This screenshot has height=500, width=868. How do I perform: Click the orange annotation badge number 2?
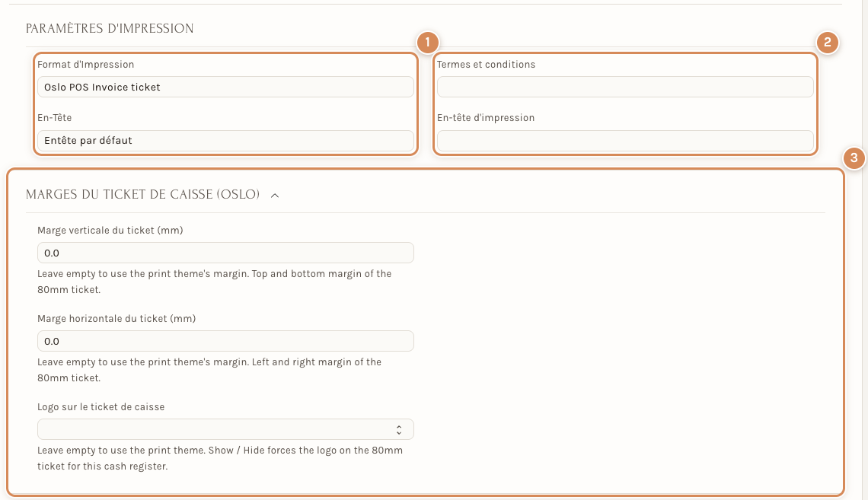(x=827, y=43)
